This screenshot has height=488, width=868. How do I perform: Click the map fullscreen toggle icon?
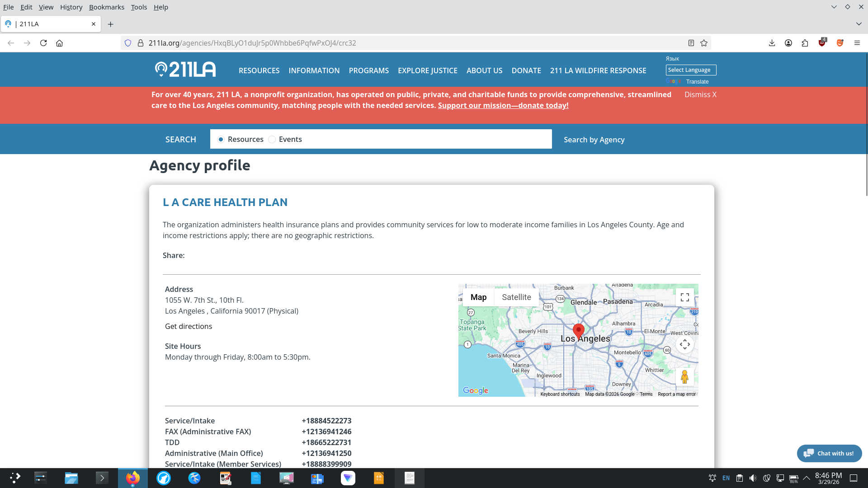coord(684,297)
